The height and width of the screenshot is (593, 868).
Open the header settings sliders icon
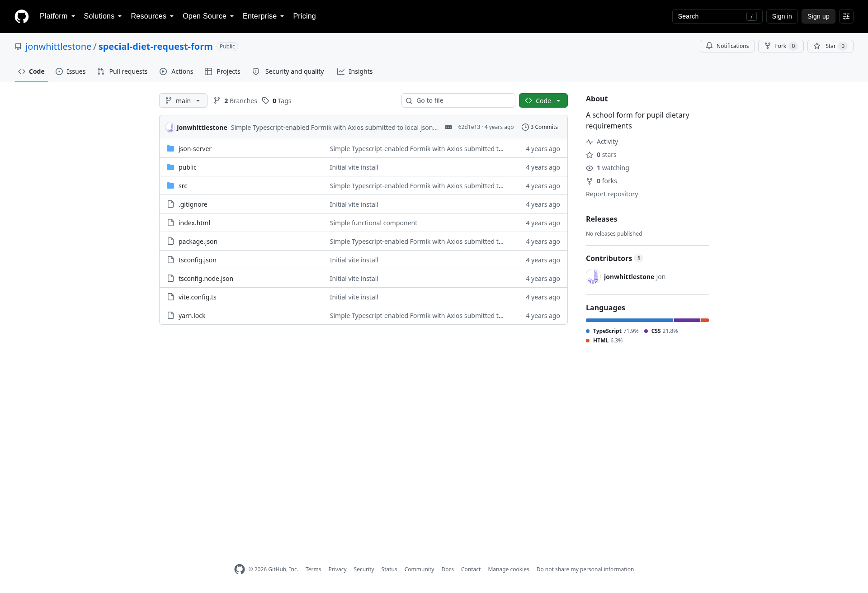846,16
